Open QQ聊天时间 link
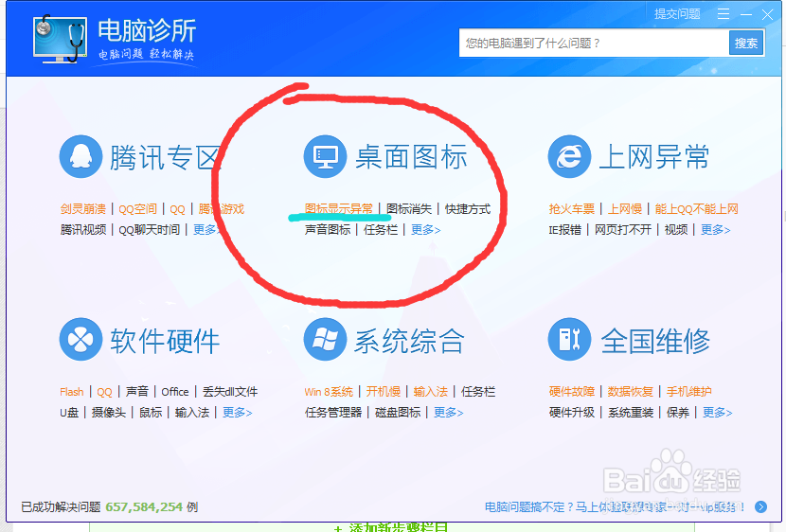 149,229
